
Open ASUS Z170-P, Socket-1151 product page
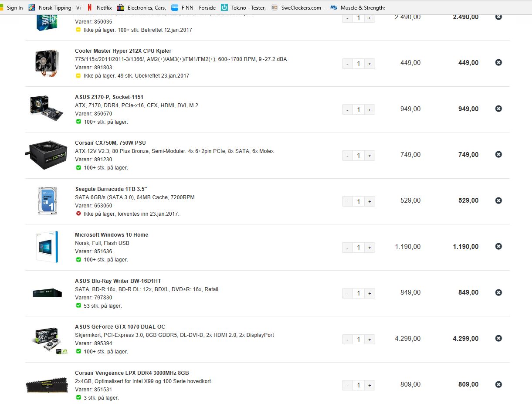[x=109, y=97]
